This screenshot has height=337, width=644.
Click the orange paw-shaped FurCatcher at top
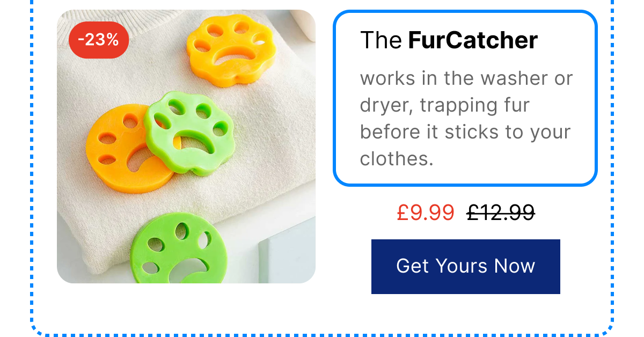231,50
